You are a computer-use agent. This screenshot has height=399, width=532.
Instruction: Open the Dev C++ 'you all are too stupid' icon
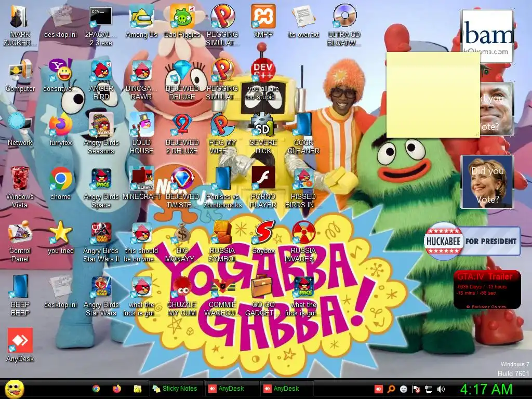[263, 78]
